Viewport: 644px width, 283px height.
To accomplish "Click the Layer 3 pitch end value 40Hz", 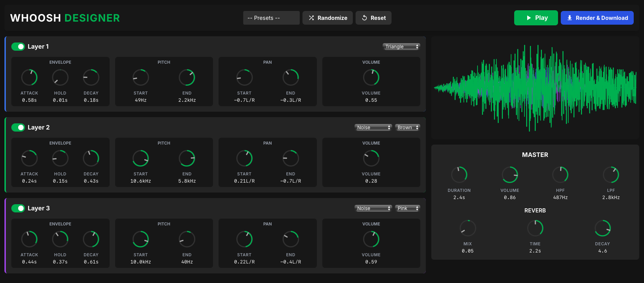I will (x=187, y=262).
